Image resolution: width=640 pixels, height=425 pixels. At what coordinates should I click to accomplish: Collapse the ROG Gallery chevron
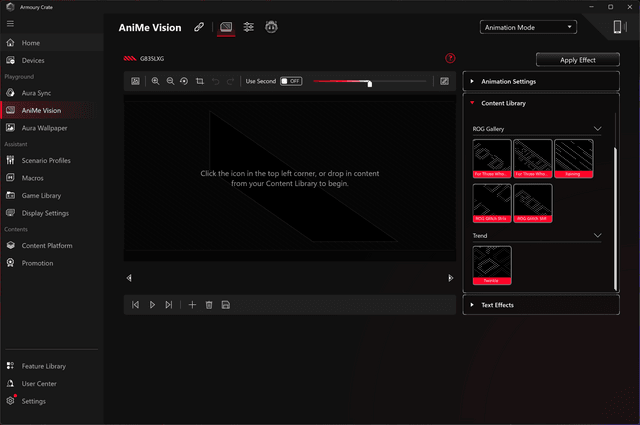click(598, 129)
